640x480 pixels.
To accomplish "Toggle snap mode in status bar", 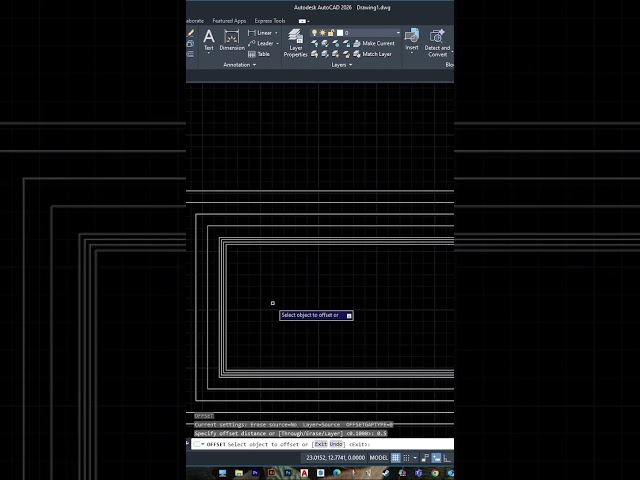I will coord(407,458).
